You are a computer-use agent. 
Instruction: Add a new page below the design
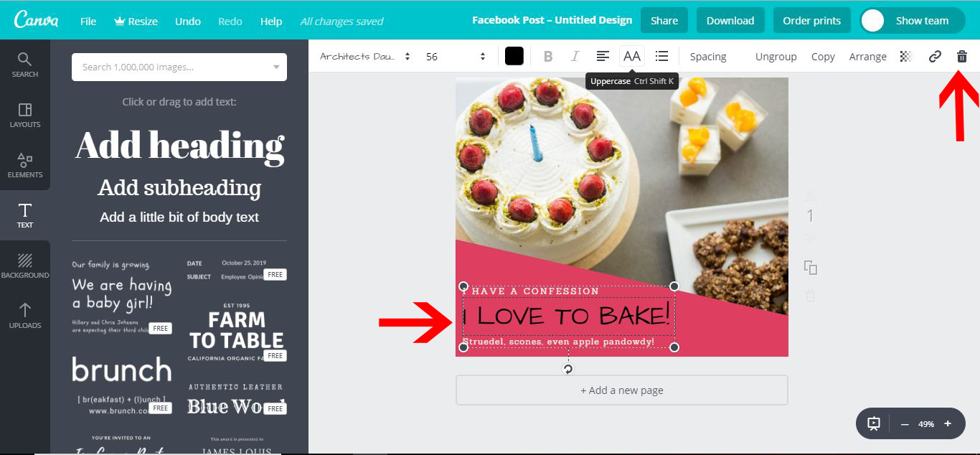[x=621, y=390]
